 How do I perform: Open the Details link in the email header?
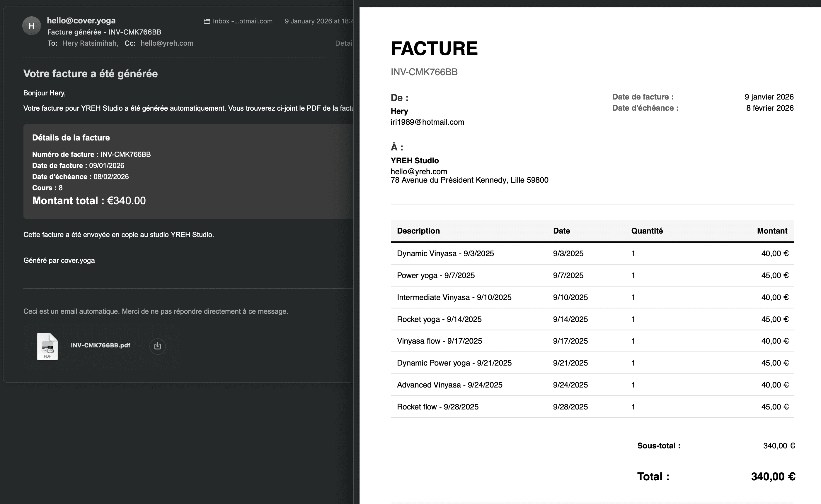[x=344, y=43]
